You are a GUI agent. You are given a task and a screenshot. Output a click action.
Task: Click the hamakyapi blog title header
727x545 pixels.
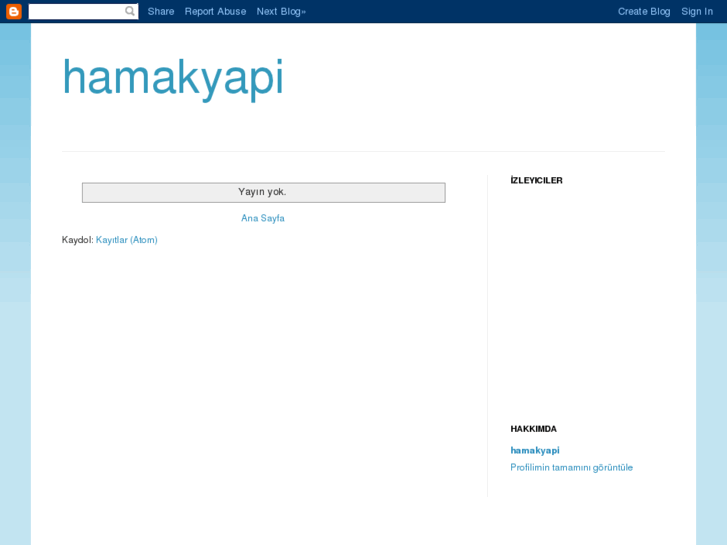173,78
